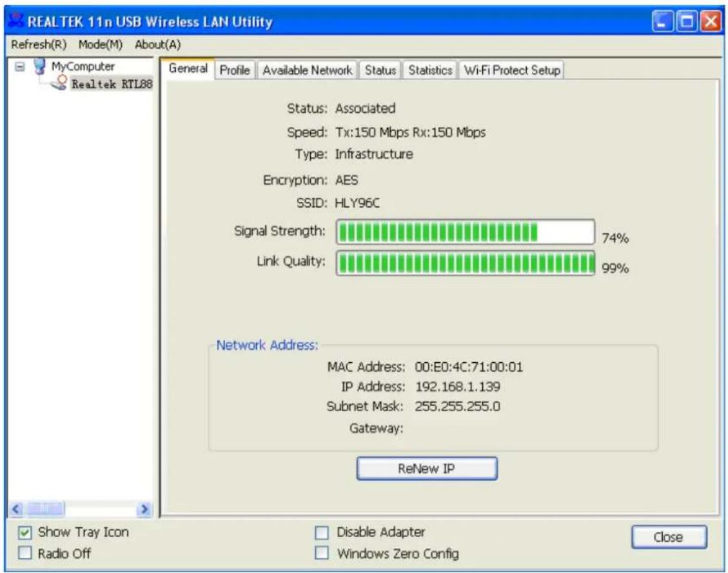
Task: Click the Network Address group label
Action: tap(268, 345)
